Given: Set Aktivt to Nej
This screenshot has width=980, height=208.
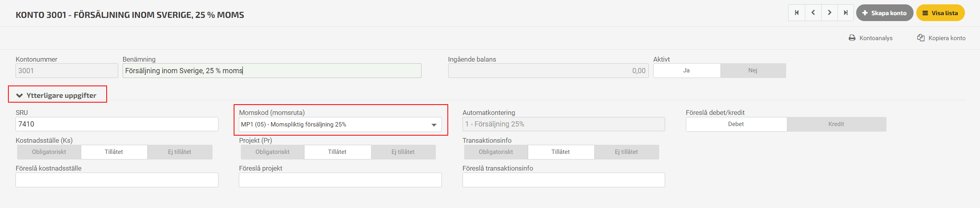Looking at the screenshot, I should point(753,70).
